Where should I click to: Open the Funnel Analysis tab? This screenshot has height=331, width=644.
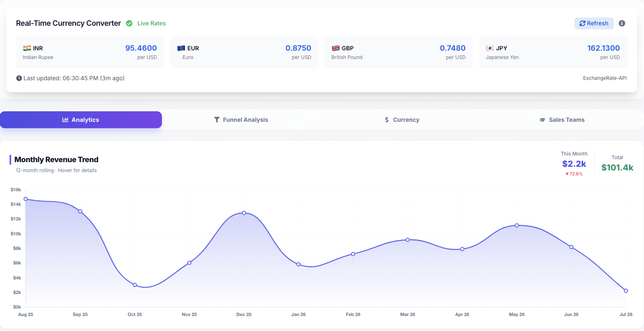click(241, 120)
